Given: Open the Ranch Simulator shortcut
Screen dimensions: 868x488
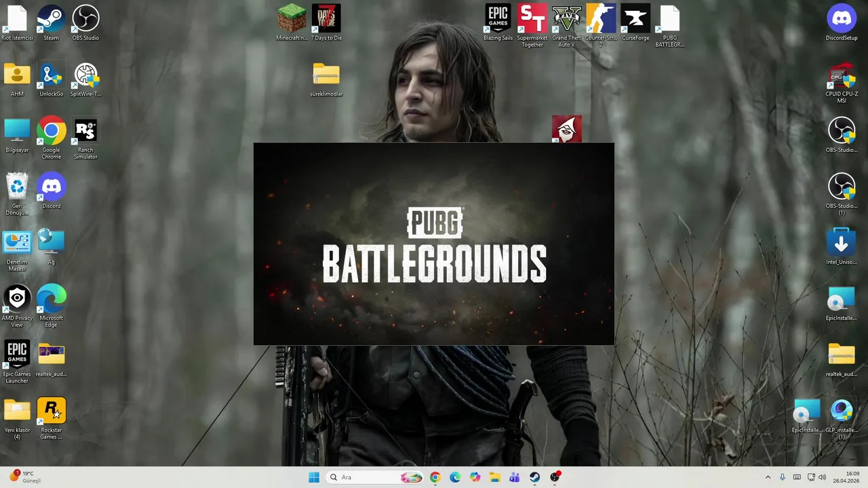Looking at the screenshot, I should [x=85, y=138].
